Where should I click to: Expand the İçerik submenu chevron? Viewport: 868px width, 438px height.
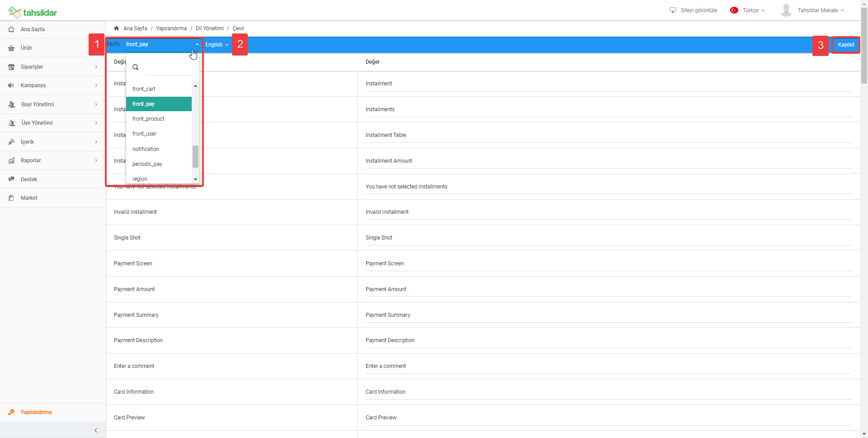(x=96, y=142)
